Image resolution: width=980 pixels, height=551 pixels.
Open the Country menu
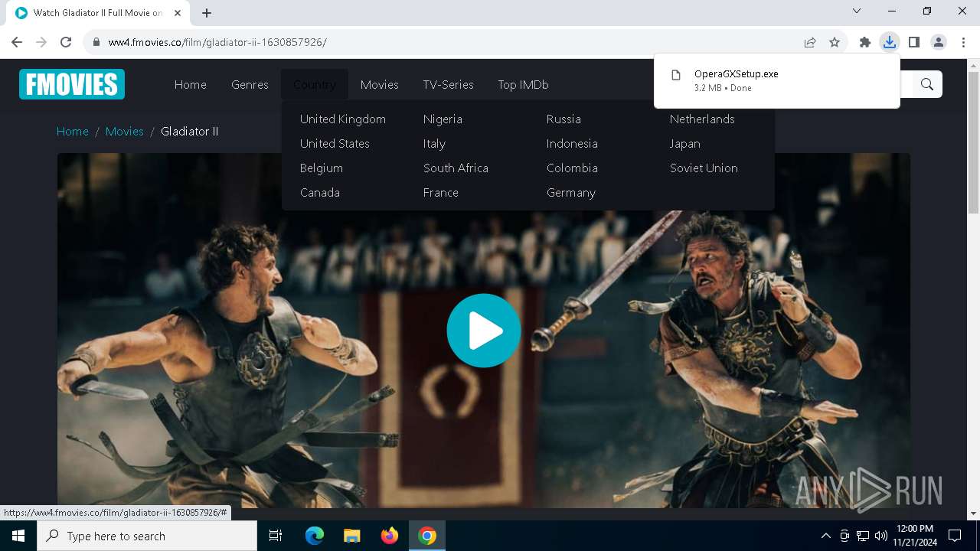point(315,84)
